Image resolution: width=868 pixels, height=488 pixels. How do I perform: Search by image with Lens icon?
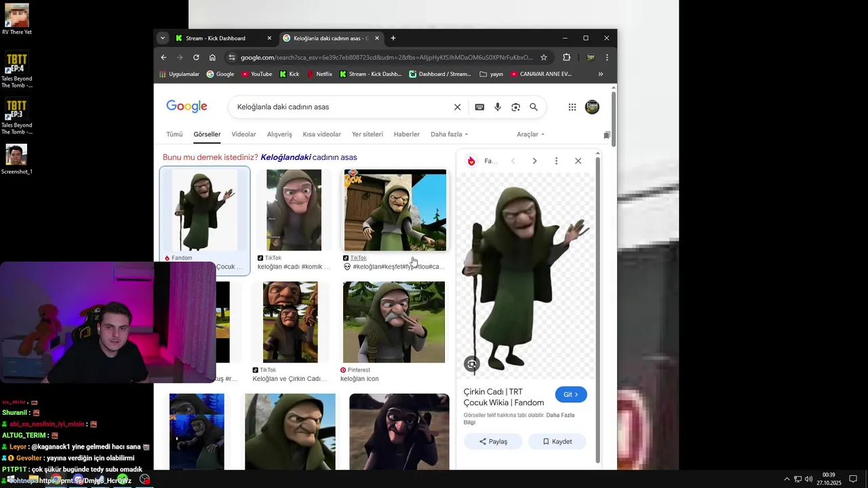[515, 107]
